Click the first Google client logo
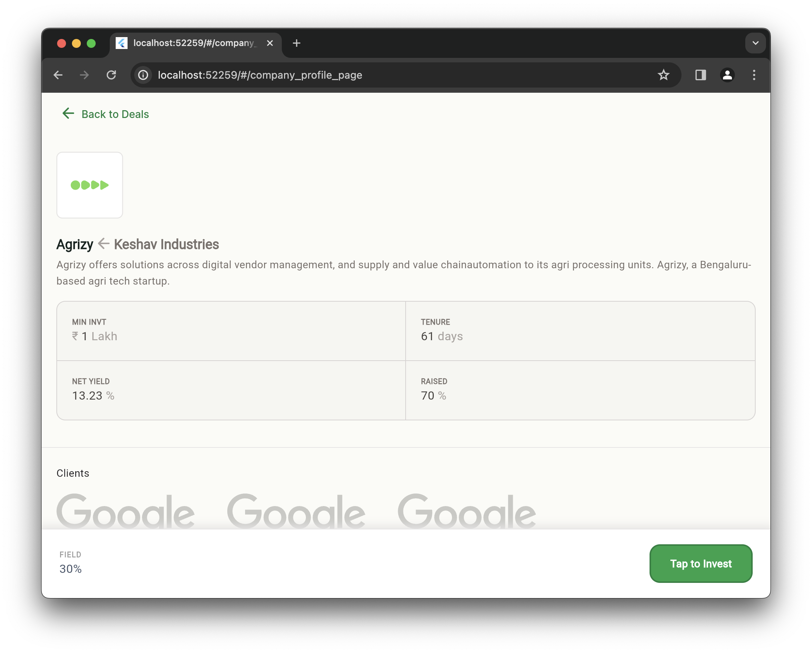 125,511
